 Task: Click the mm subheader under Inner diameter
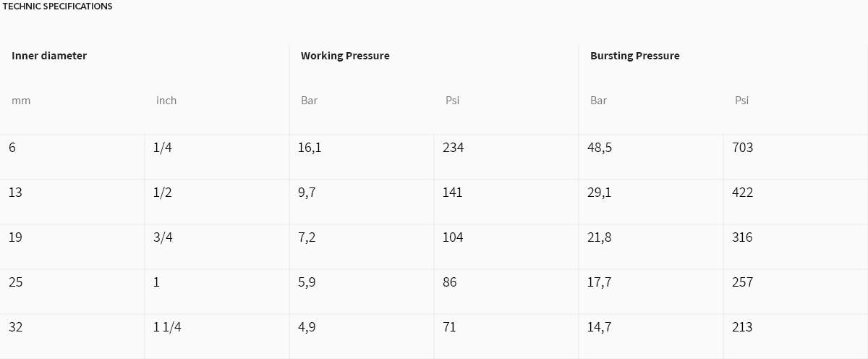(21, 101)
